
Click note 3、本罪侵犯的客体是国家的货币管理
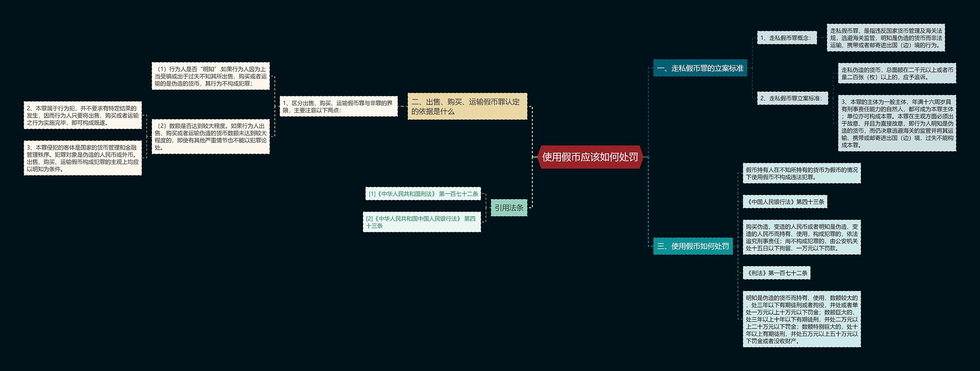tap(83, 158)
